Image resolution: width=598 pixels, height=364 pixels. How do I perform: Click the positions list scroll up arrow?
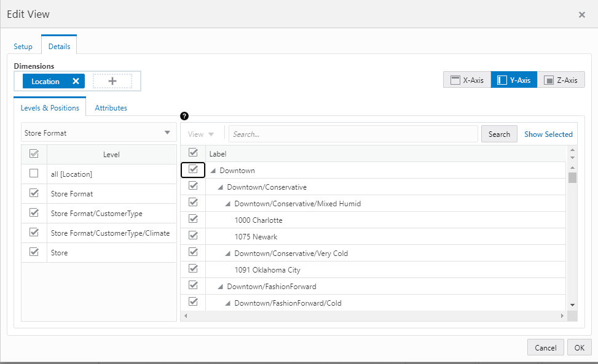[x=572, y=168]
